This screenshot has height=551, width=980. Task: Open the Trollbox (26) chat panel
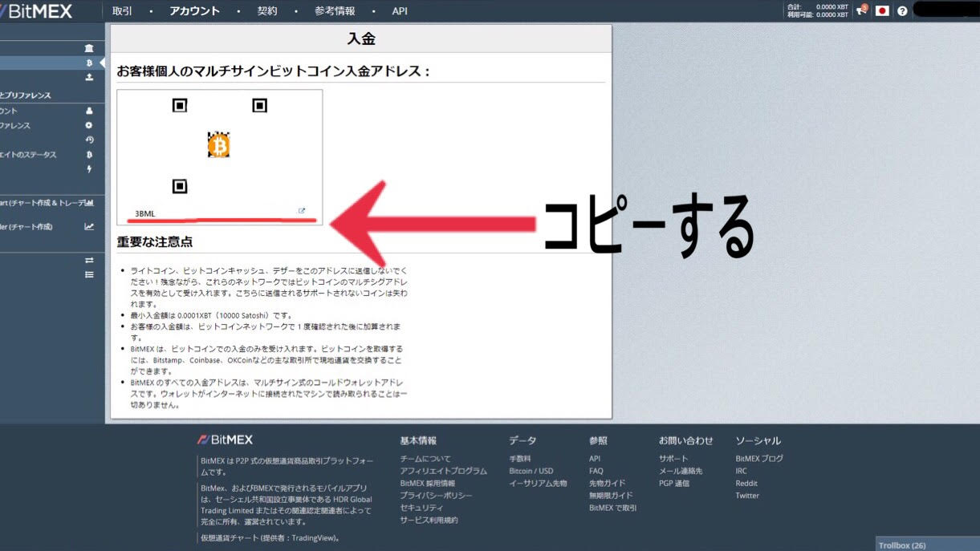click(x=927, y=545)
